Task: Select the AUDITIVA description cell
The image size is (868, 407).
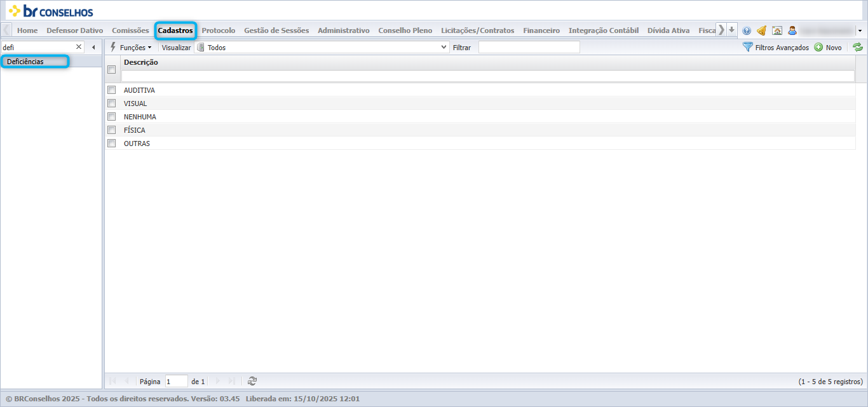Action: [x=139, y=90]
